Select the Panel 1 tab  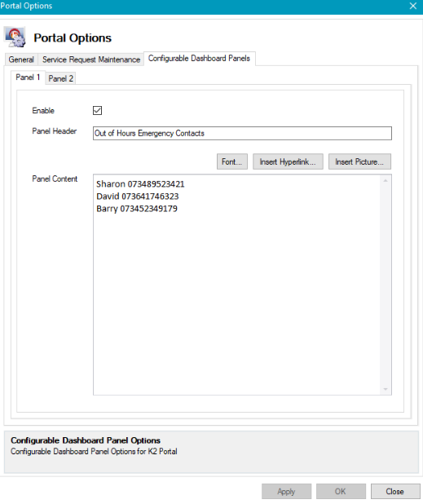click(28, 77)
